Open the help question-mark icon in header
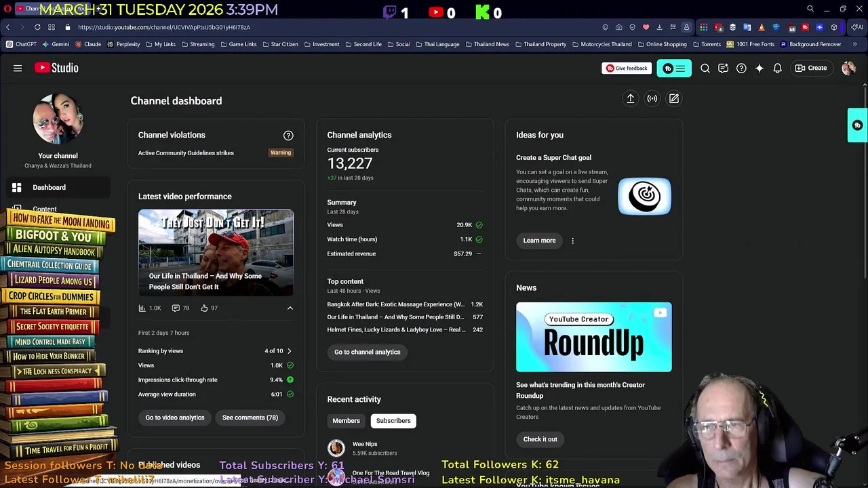The width and height of the screenshot is (868, 488). [741, 68]
